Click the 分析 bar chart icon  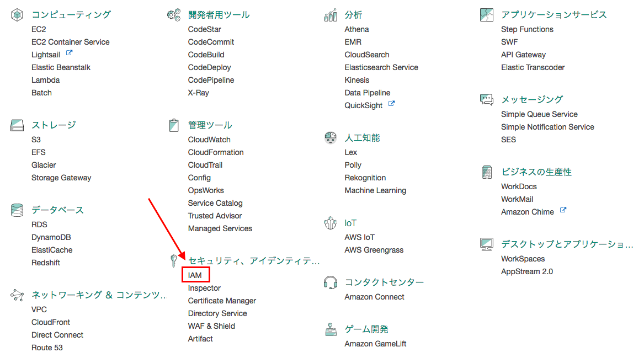click(331, 14)
